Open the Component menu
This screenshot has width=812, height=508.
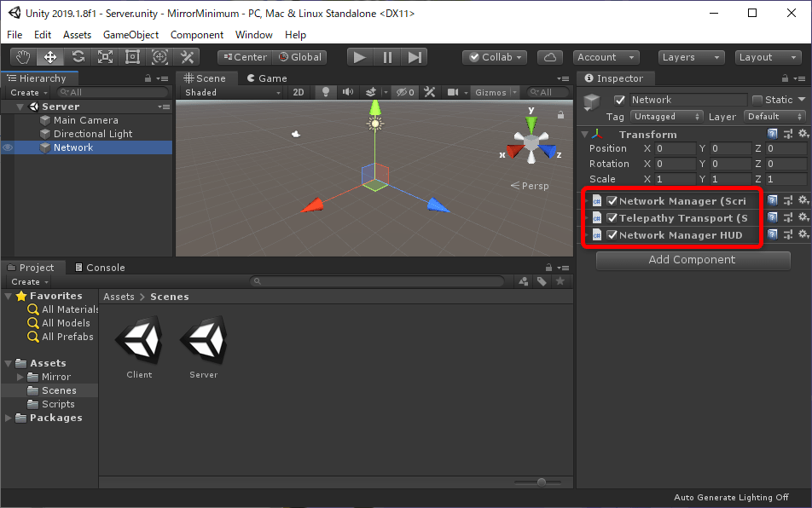point(197,35)
